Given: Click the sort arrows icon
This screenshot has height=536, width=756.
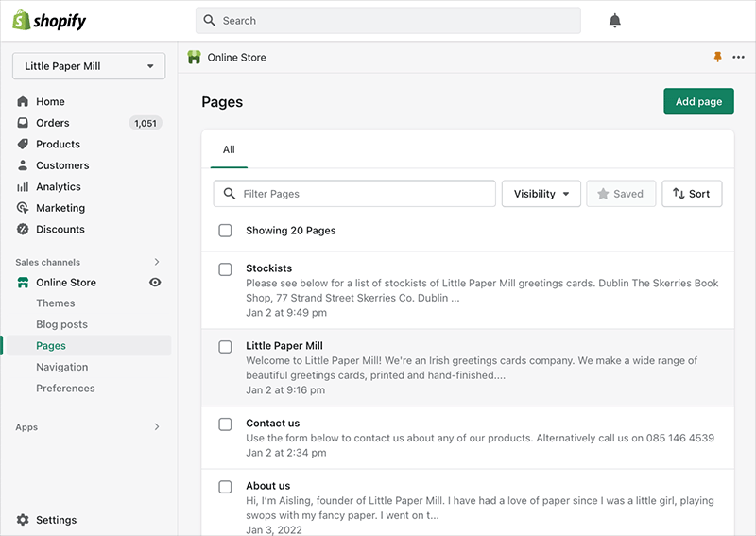Looking at the screenshot, I should (x=679, y=194).
